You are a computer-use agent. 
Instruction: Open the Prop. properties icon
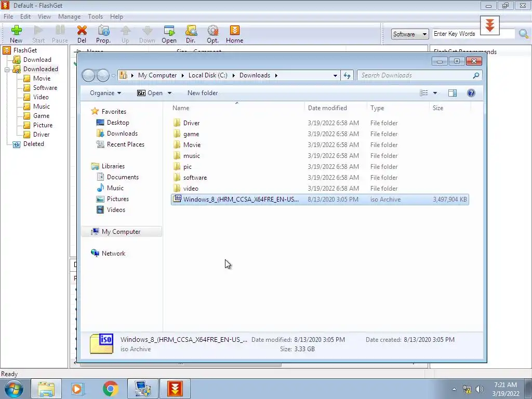click(x=103, y=34)
